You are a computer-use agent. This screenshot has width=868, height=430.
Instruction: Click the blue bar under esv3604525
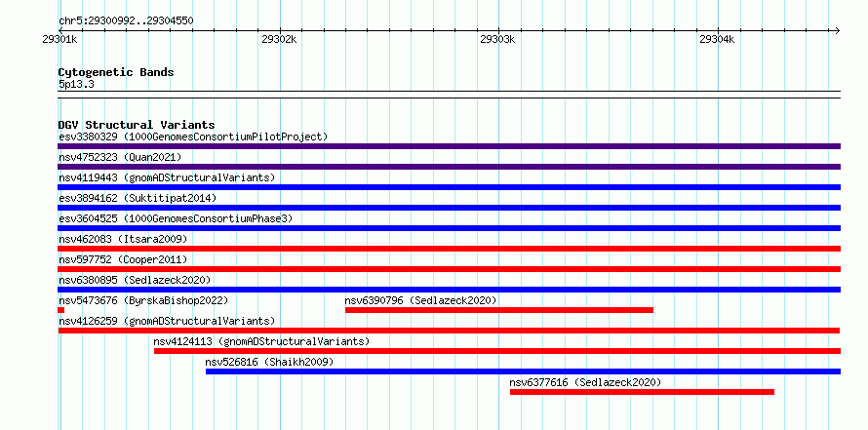[449, 228]
